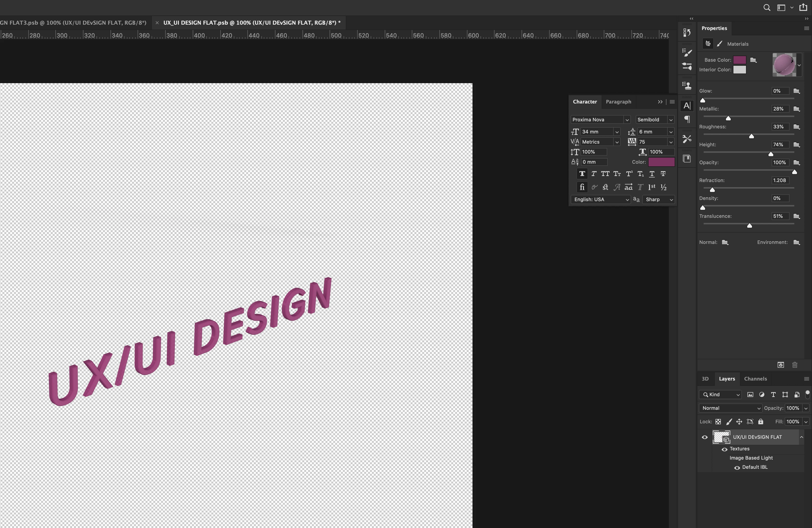Click the Base Color swatch
This screenshot has width=812, height=528.
point(739,60)
